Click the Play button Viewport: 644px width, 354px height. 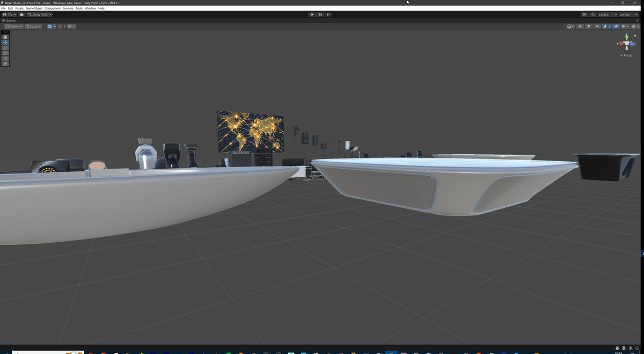(312, 15)
